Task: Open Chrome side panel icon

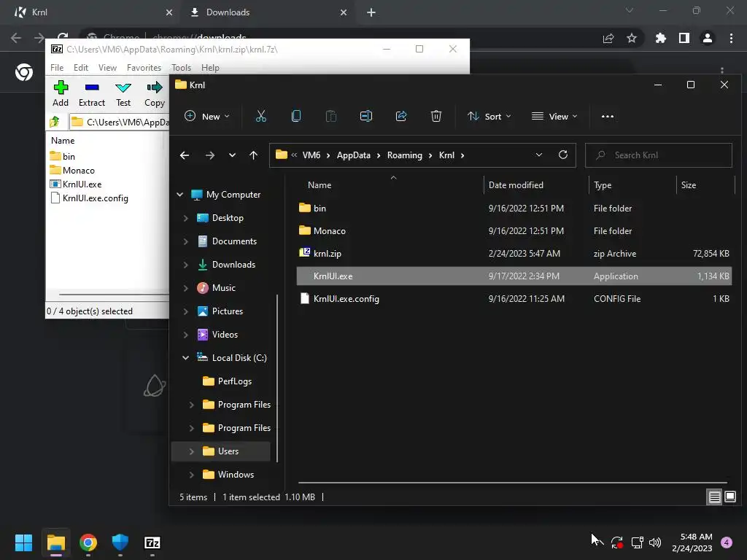Action: (x=684, y=38)
